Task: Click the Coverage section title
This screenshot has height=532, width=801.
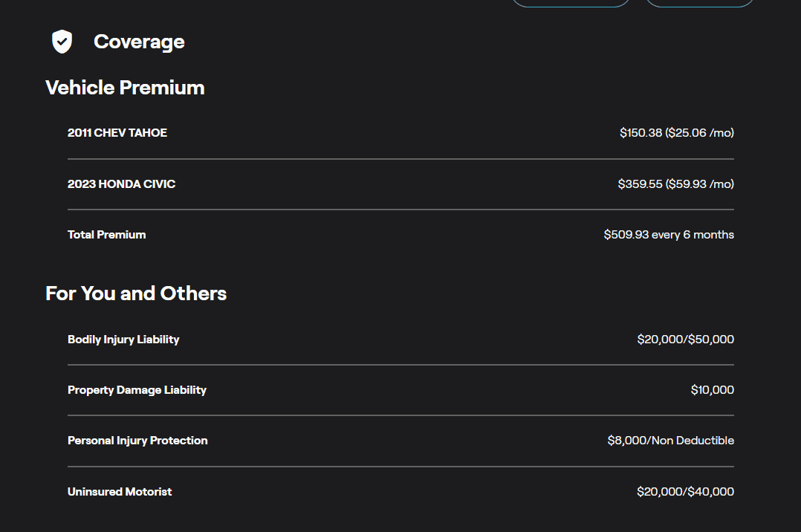Action: click(x=139, y=42)
